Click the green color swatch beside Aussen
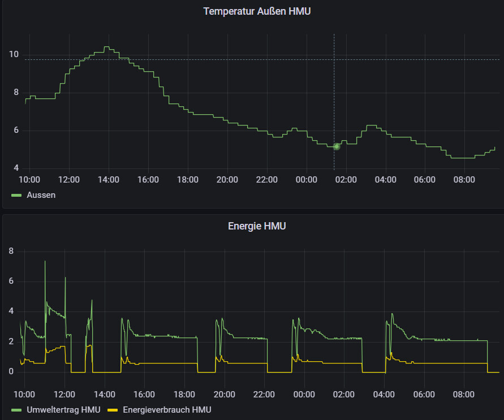 click(x=16, y=195)
